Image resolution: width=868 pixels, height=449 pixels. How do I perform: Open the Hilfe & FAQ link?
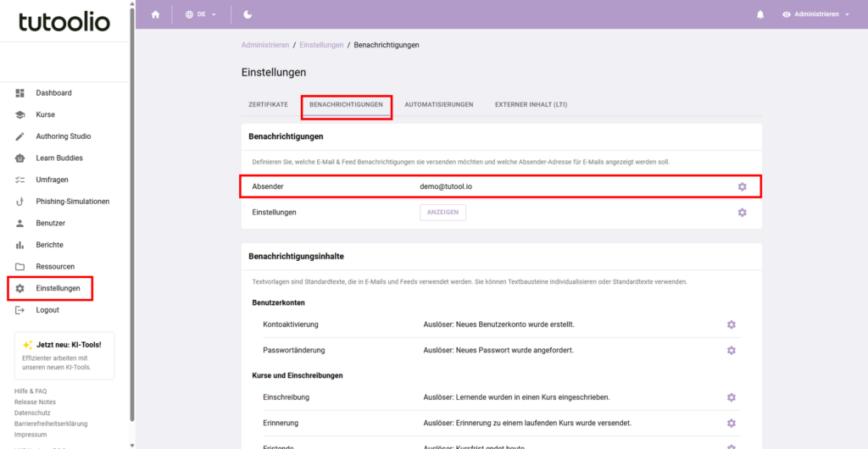pos(31,391)
